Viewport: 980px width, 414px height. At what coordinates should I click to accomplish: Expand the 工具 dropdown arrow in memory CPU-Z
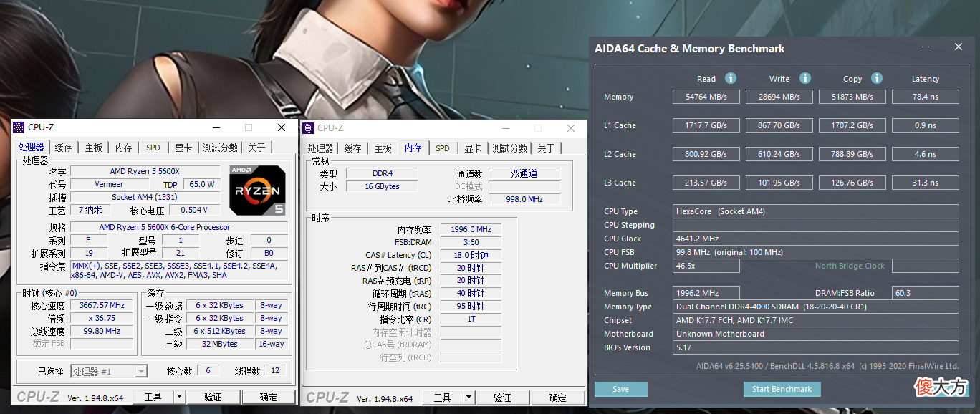[469, 398]
